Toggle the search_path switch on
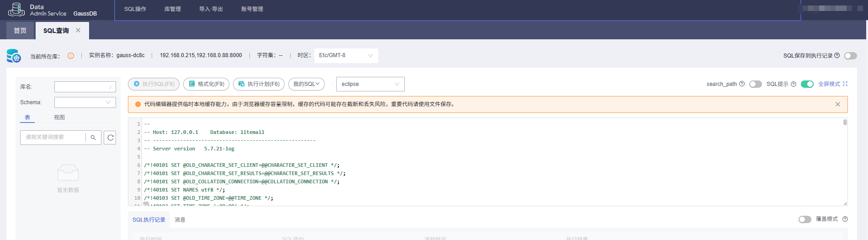The height and width of the screenshot is (240, 868). pyautogui.click(x=756, y=84)
